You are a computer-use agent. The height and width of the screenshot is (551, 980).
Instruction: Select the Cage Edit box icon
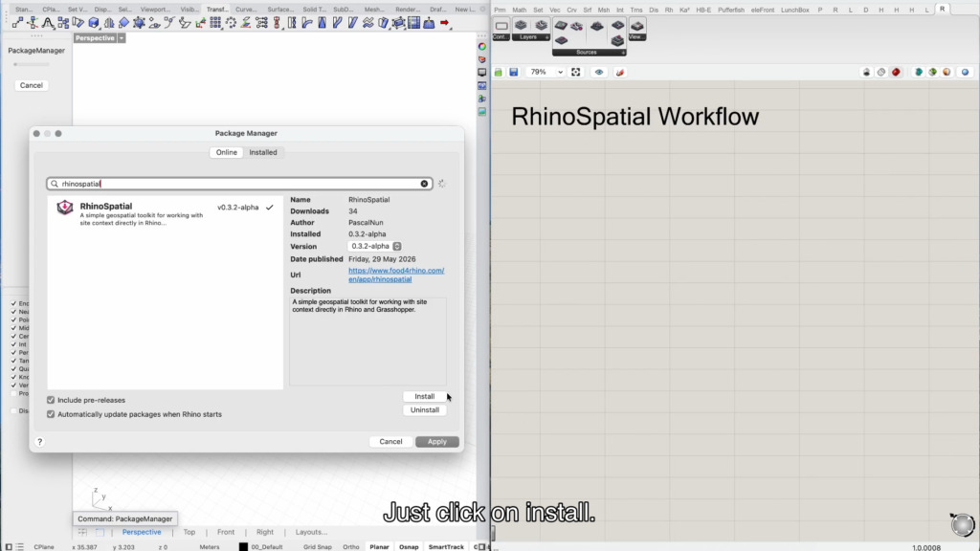(398, 23)
